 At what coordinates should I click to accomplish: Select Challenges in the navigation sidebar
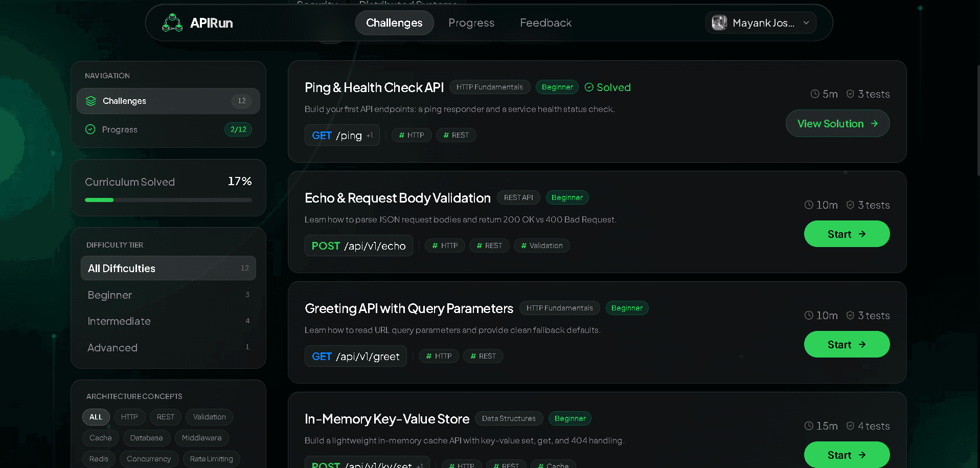click(x=168, y=101)
